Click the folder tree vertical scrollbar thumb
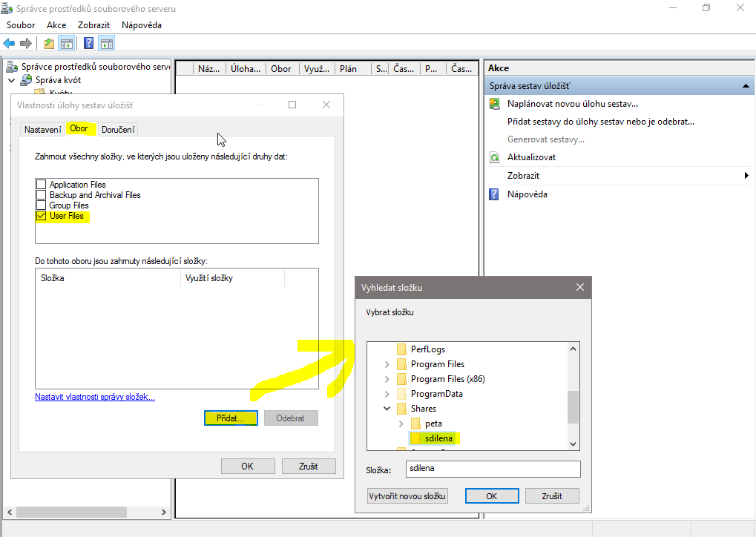This screenshot has height=537, width=756. (x=573, y=406)
